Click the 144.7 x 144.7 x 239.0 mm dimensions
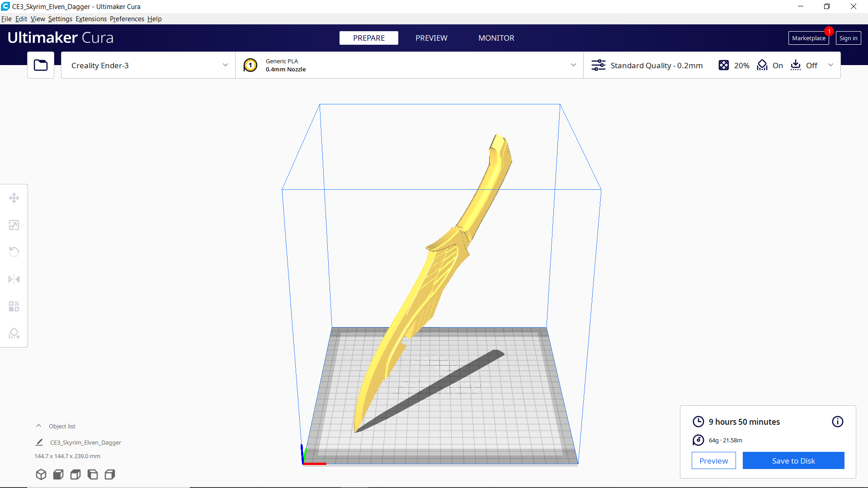The image size is (868, 488). (x=67, y=456)
